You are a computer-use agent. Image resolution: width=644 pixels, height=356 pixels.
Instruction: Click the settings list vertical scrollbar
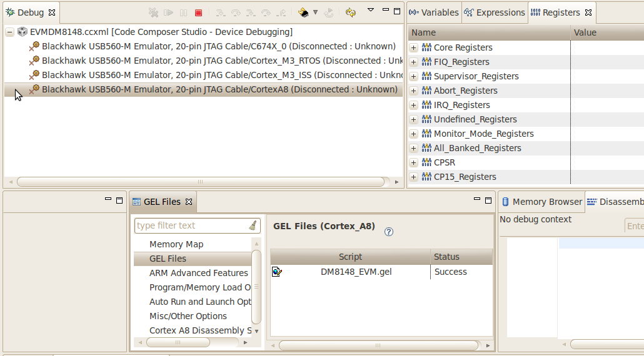[256, 287]
